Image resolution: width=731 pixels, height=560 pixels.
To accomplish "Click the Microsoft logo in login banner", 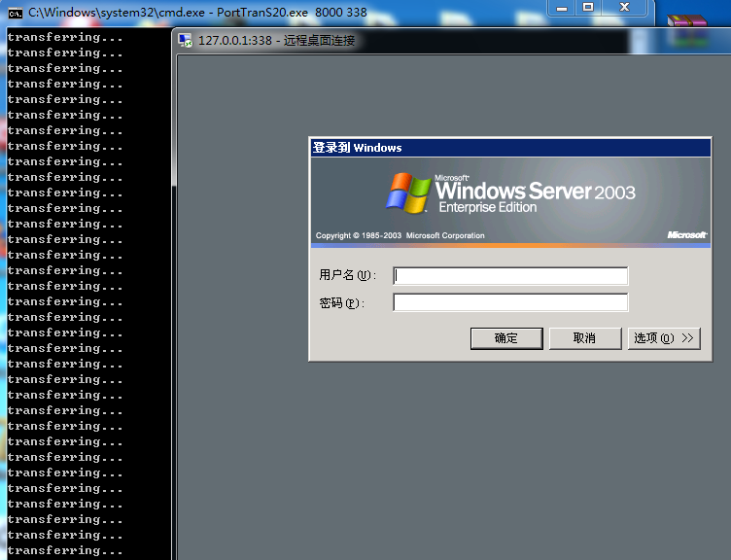I will (x=686, y=235).
